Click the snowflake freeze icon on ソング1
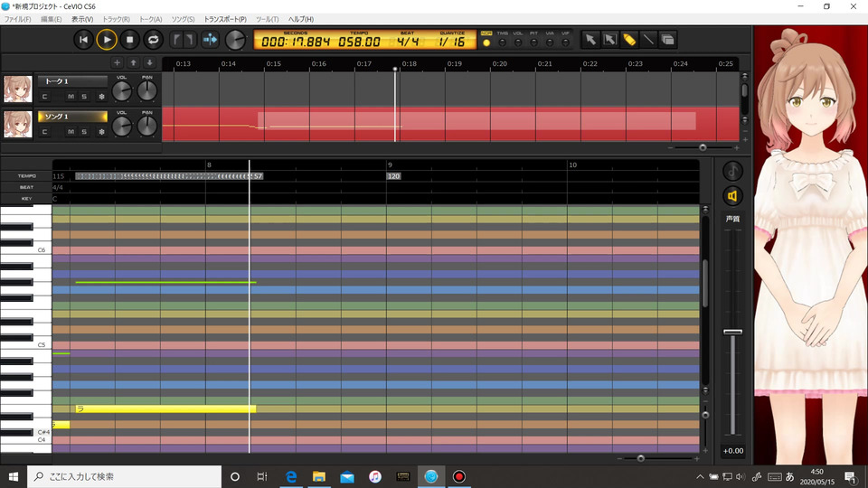 click(x=101, y=132)
